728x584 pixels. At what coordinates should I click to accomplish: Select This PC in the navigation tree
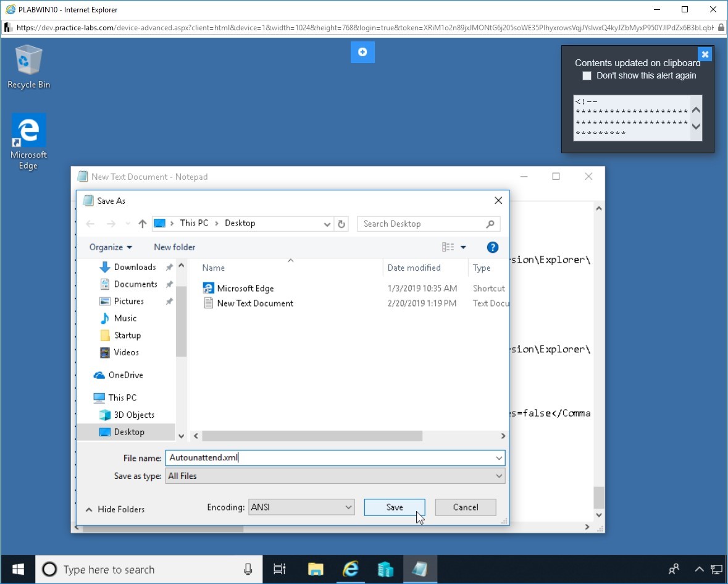[x=122, y=398]
